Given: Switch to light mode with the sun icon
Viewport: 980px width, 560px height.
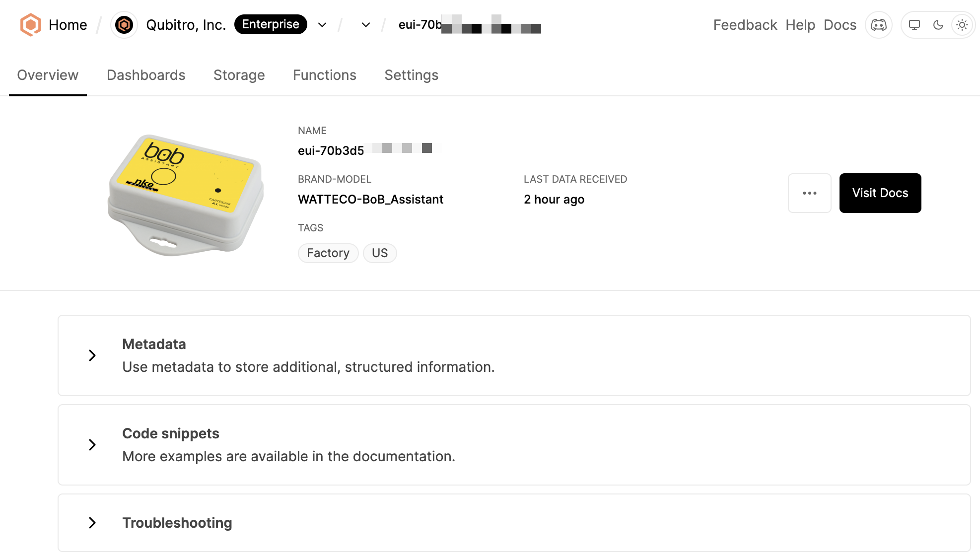Looking at the screenshot, I should click(962, 24).
